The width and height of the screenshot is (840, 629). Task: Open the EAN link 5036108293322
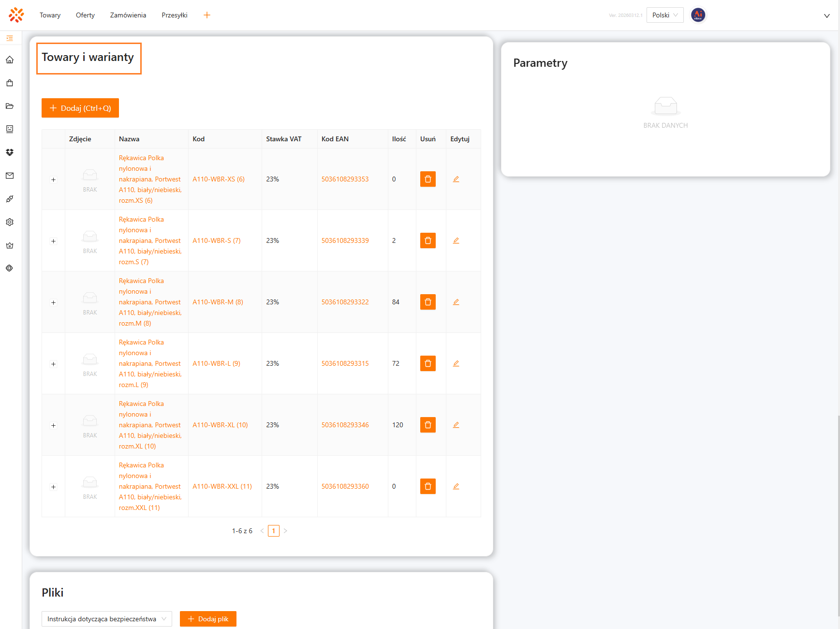[x=345, y=302]
